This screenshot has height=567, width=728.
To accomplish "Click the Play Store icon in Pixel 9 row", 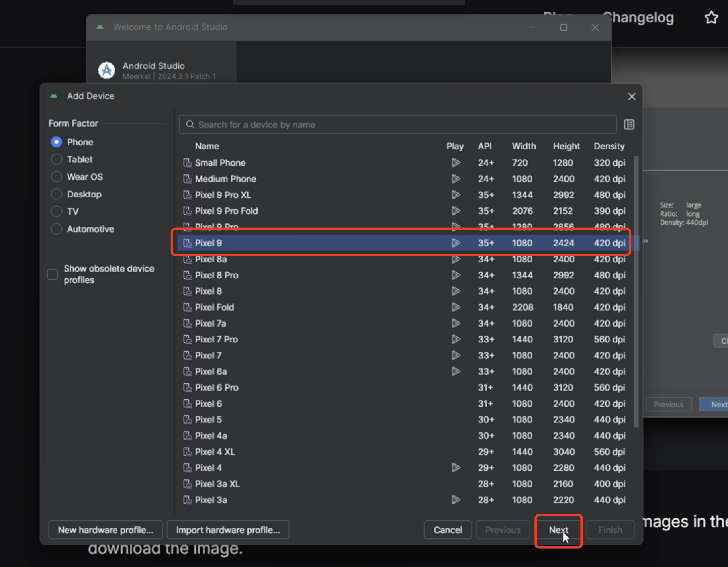I will 456,243.
